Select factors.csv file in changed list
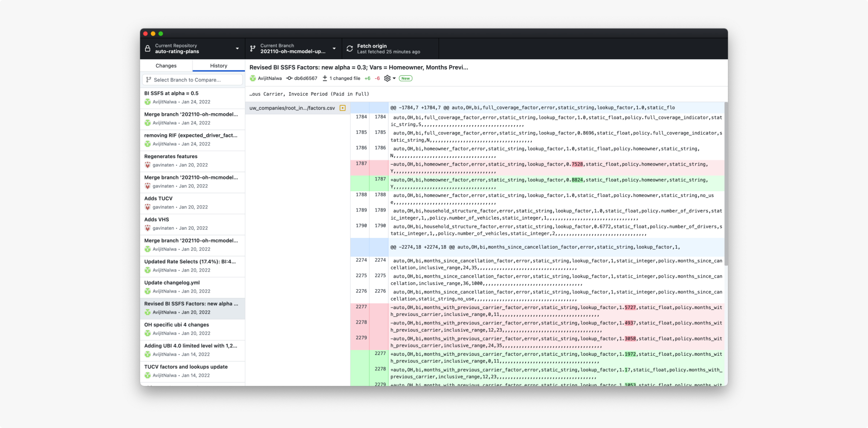868x428 pixels. [x=292, y=108]
